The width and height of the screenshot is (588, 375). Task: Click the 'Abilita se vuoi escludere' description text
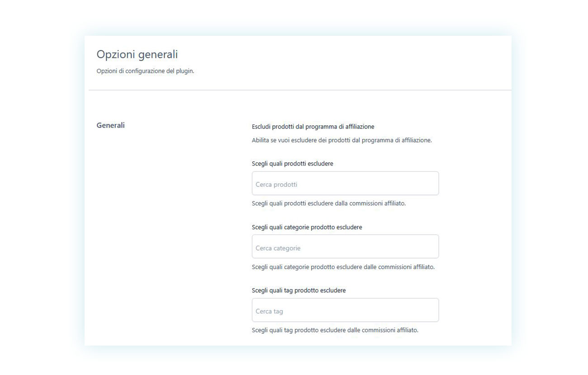(341, 140)
